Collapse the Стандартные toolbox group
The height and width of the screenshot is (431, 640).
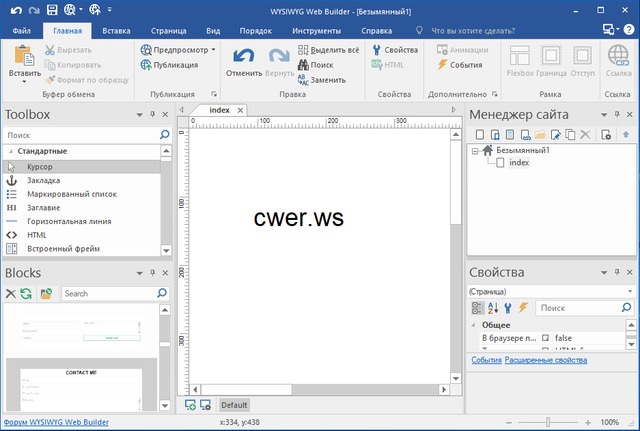[x=9, y=151]
